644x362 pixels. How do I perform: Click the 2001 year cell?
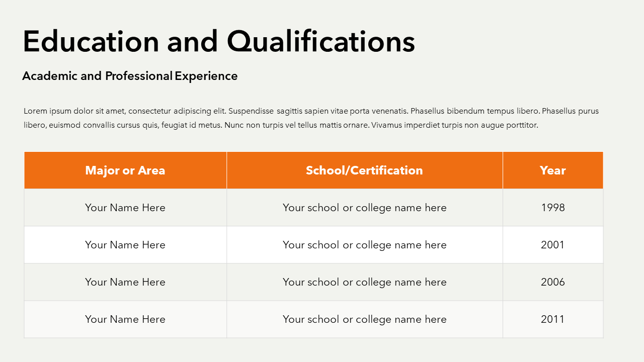click(552, 245)
